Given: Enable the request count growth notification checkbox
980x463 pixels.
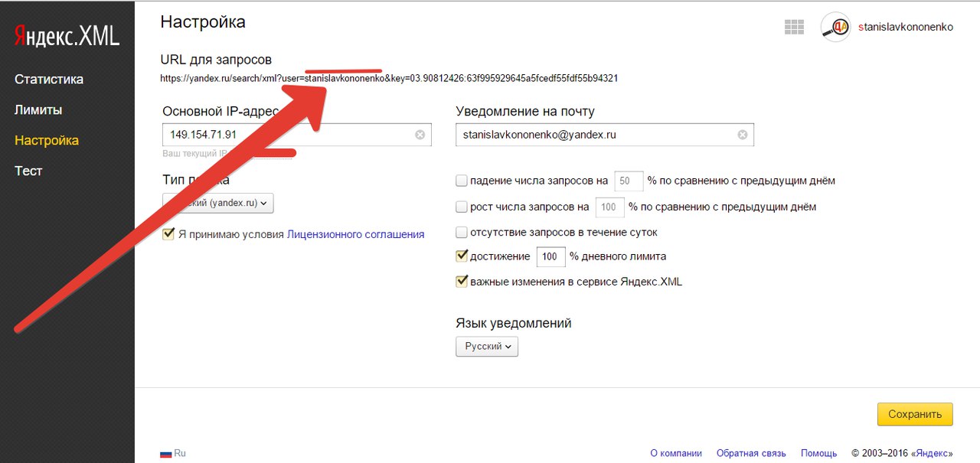Looking at the screenshot, I should 462,207.
